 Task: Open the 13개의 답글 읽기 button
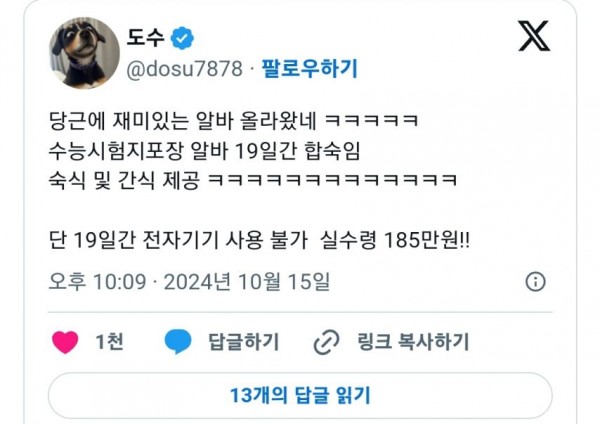300,395
